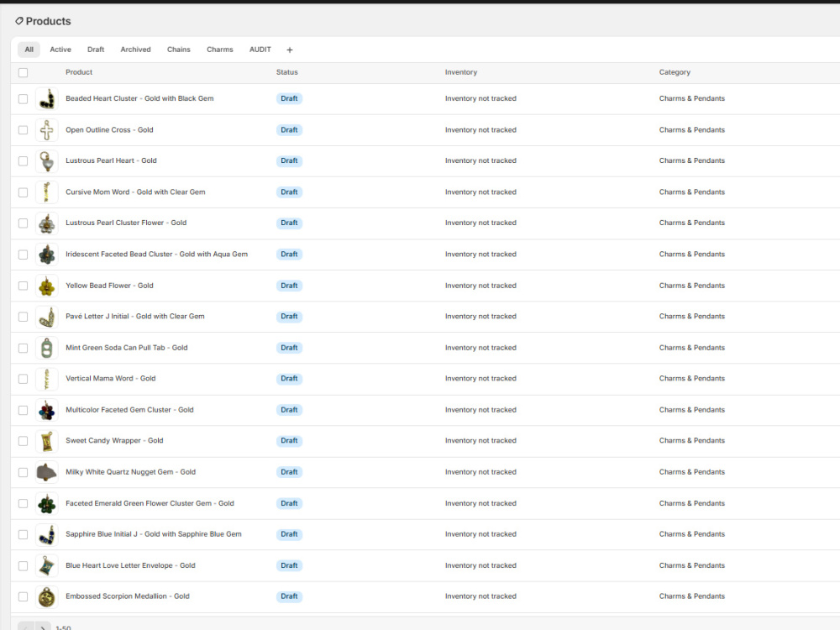Add a new view with plus icon
840x630 pixels.
(289, 50)
